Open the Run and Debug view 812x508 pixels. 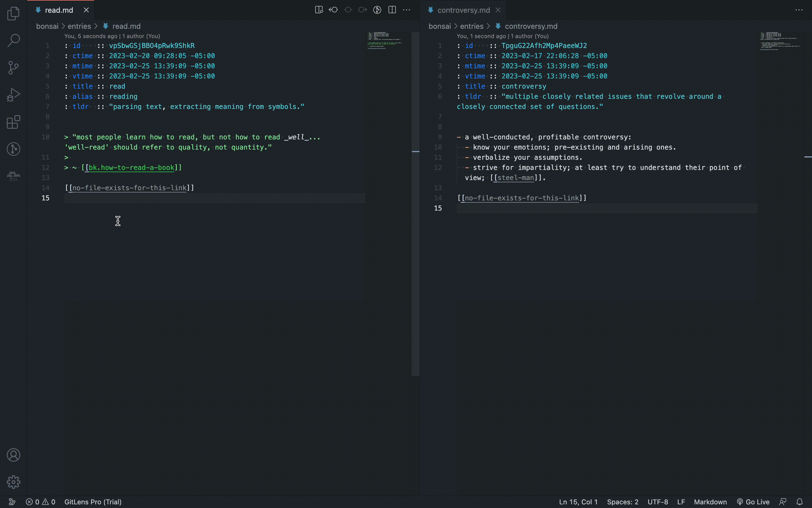[x=14, y=95]
